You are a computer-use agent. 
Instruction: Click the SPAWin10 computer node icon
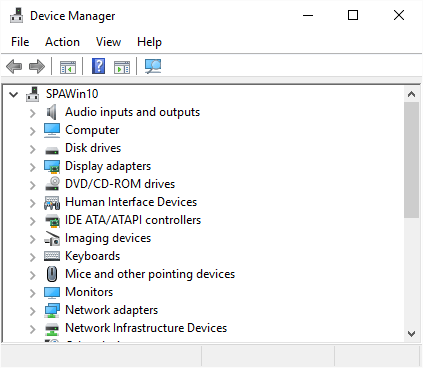coord(33,94)
